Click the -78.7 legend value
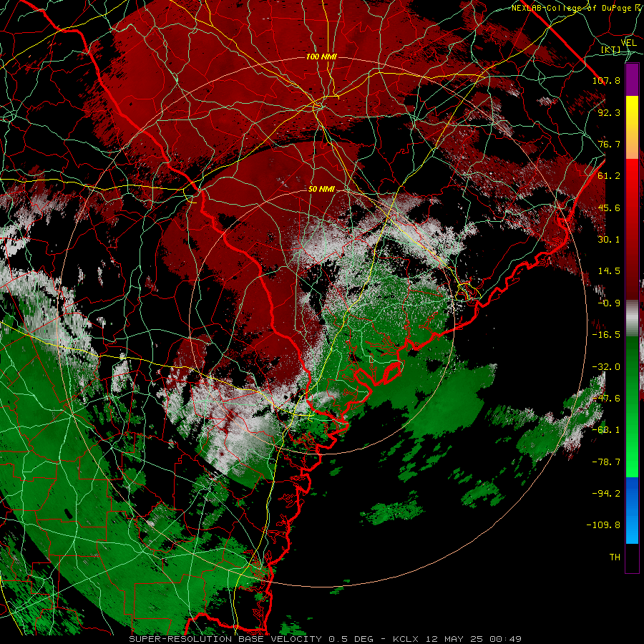The image size is (644, 644). point(606,462)
